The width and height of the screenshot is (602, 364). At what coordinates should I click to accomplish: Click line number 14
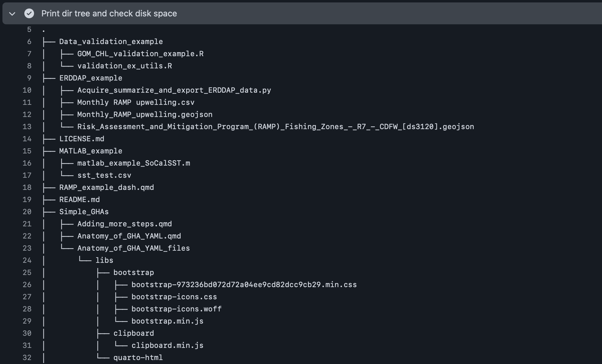click(x=27, y=139)
